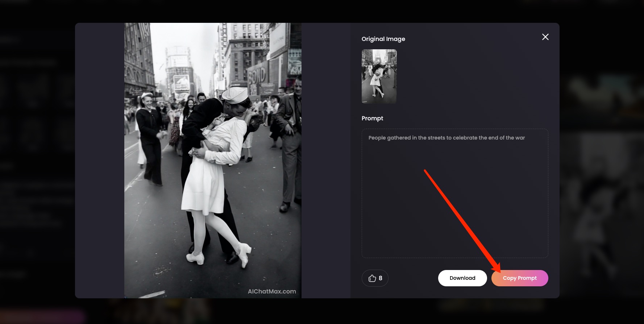Like the image with thumbs-up
The width and height of the screenshot is (644, 324).
(x=375, y=278)
